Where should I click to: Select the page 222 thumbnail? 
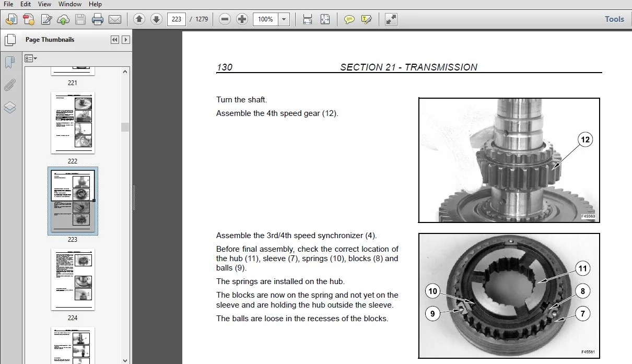(x=73, y=123)
